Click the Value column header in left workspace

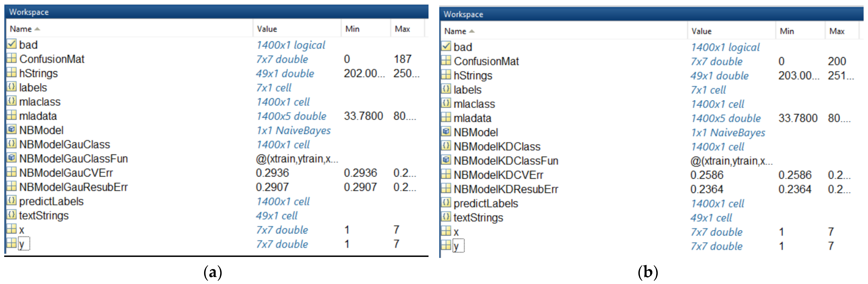pyautogui.click(x=267, y=29)
